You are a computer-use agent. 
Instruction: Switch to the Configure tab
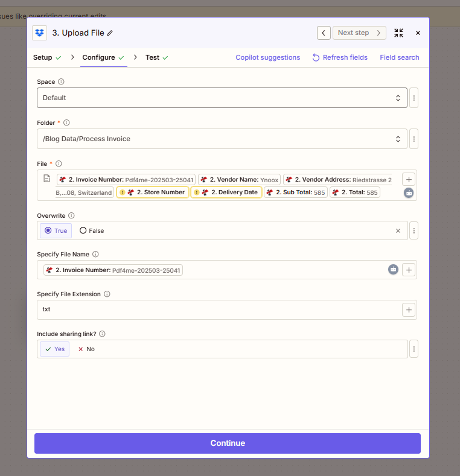click(x=103, y=58)
